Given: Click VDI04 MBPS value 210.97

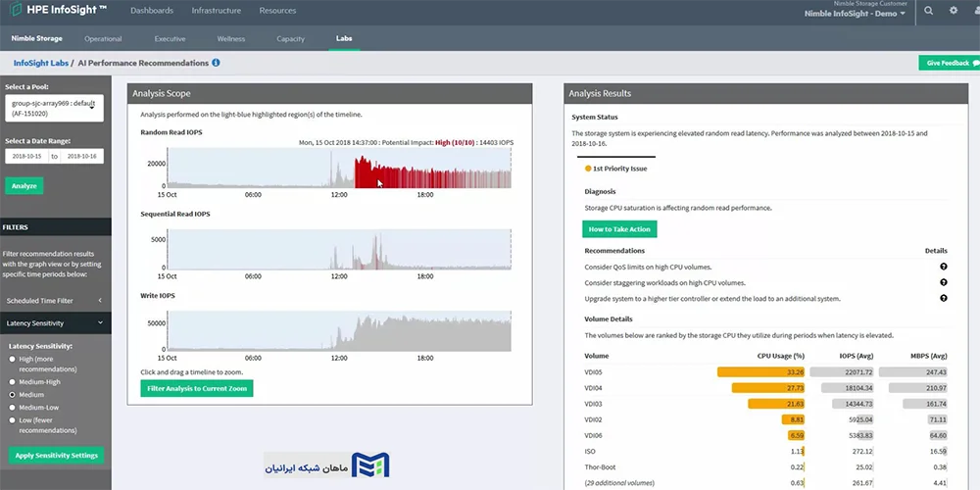Looking at the screenshot, I should pyautogui.click(x=934, y=388).
